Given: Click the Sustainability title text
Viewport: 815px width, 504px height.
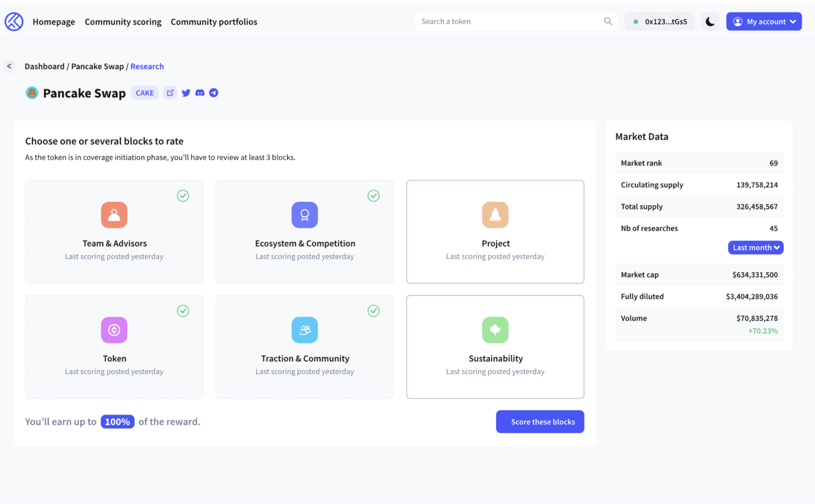Looking at the screenshot, I should click(495, 359).
